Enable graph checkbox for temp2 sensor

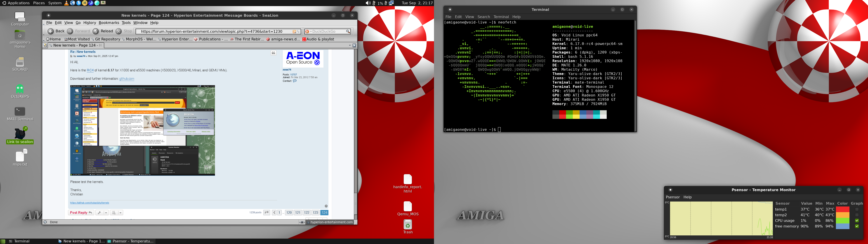point(856,215)
